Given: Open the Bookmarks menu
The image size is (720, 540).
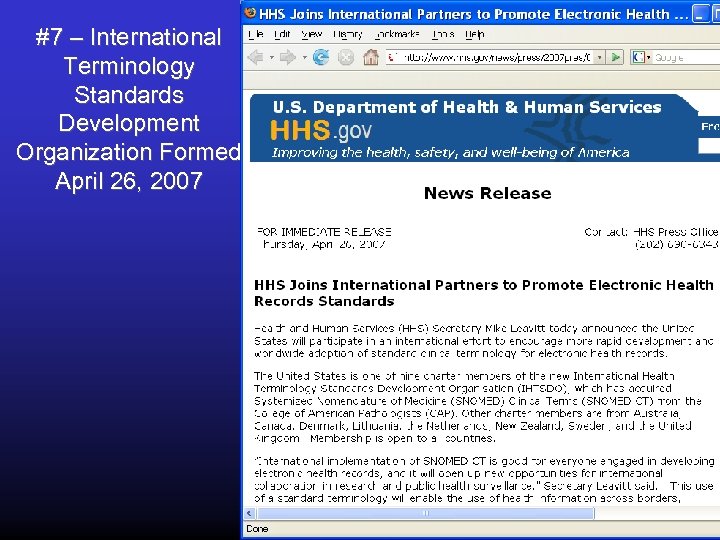Looking at the screenshot, I should tap(397, 34).
